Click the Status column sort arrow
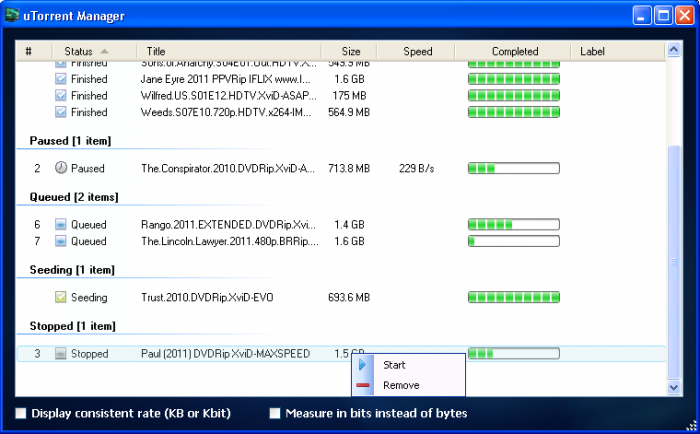The width and height of the screenshot is (700, 434). tap(104, 51)
